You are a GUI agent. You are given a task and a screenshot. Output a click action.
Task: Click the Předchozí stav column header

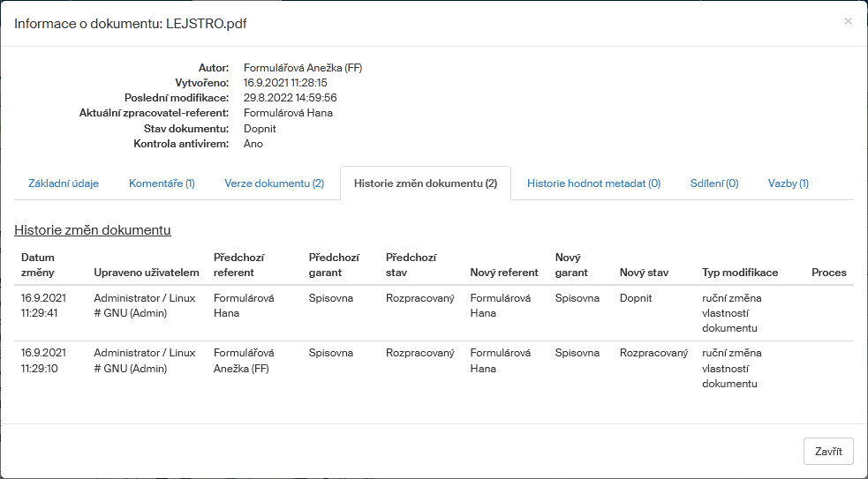coord(411,265)
